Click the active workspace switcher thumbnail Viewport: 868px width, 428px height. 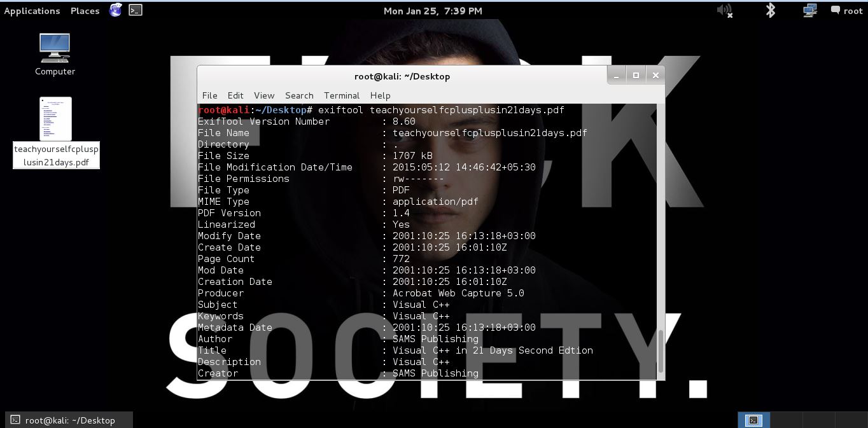(x=753, y=420)
